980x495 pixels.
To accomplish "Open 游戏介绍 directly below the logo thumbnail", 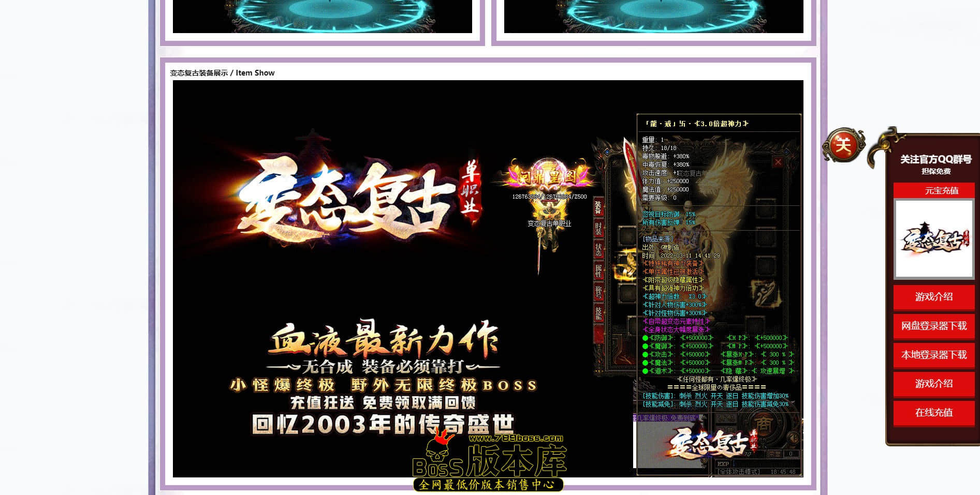I will (934, 297).
